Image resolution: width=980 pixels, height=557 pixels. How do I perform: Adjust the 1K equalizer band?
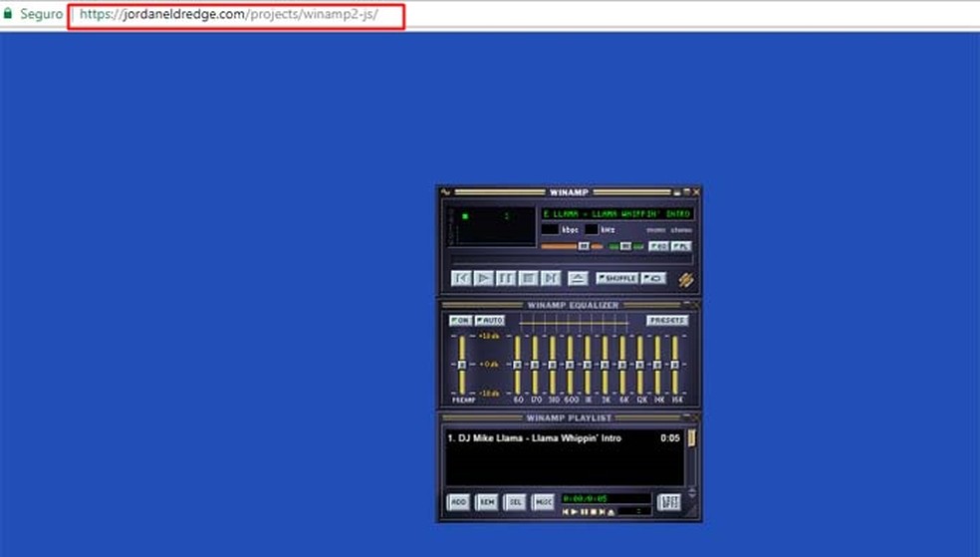(x=588, y=365)
